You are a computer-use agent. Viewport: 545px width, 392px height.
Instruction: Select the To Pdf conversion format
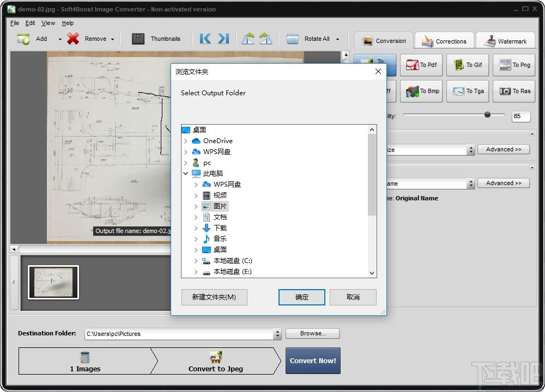421,65
